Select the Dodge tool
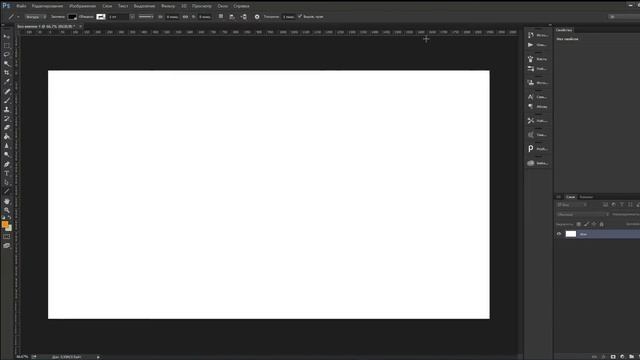Screen dimensions: 640x360 7,155
